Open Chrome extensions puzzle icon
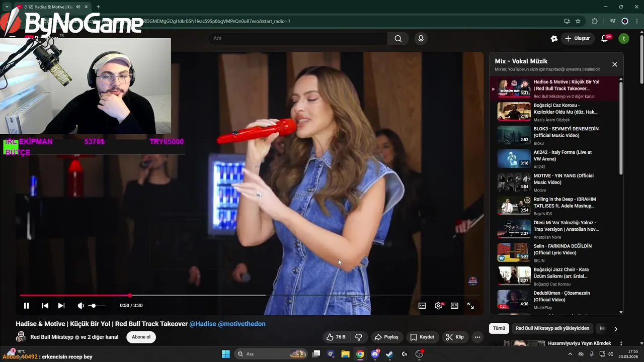The width and height of the screenshot is (644, 362). (595, 21)
